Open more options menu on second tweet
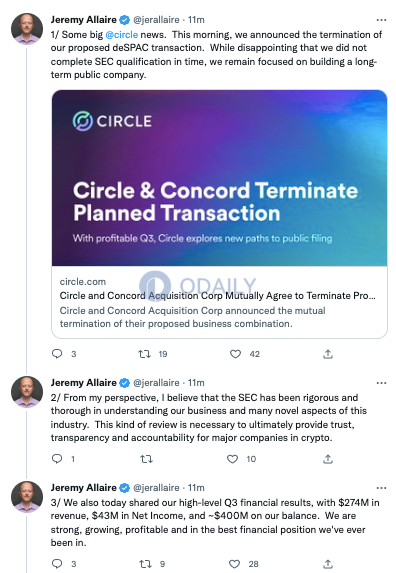The width and height of the screenshot is (396, 573). click(381, 383)
